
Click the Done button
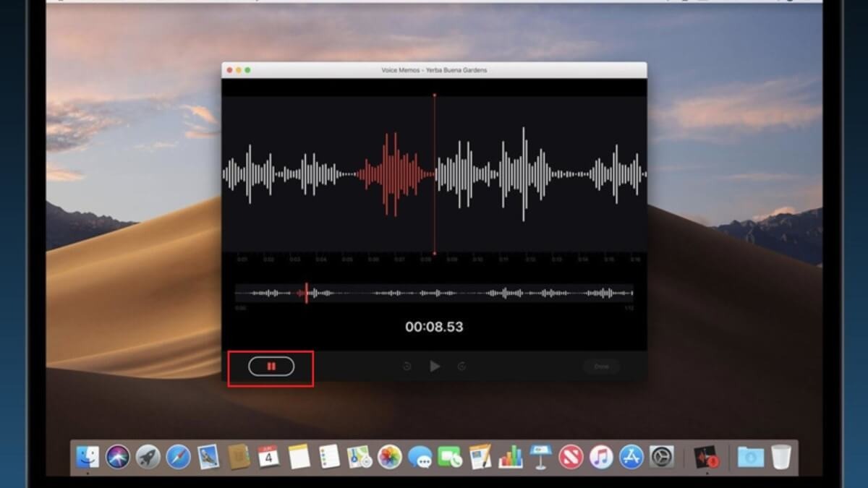[602, 367]
